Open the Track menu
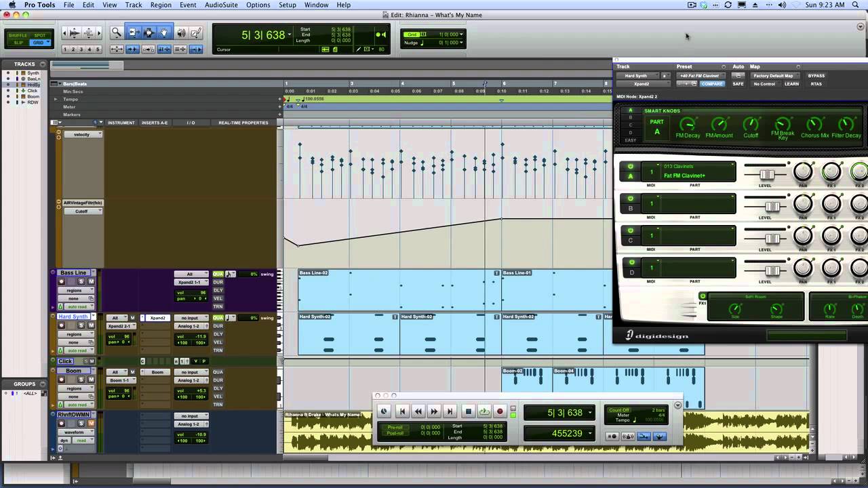 click(134, 5)
